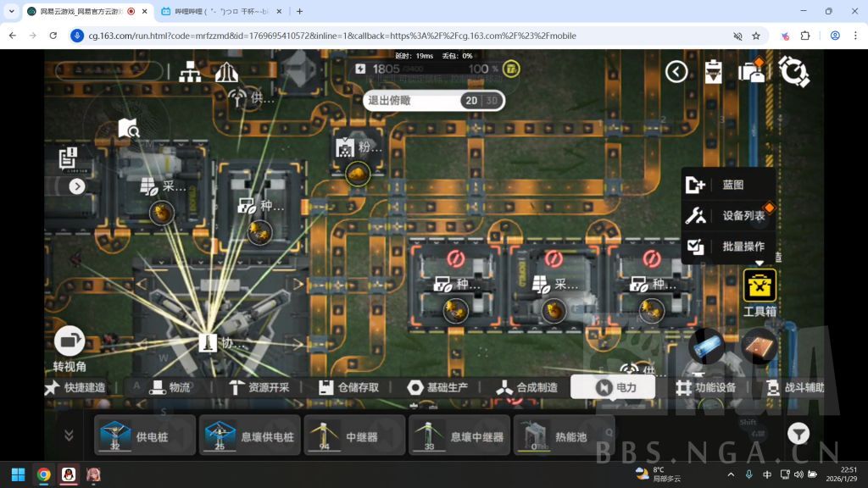
Task: Collapse the build bar with double chevron
Action: tap(70, 435)
